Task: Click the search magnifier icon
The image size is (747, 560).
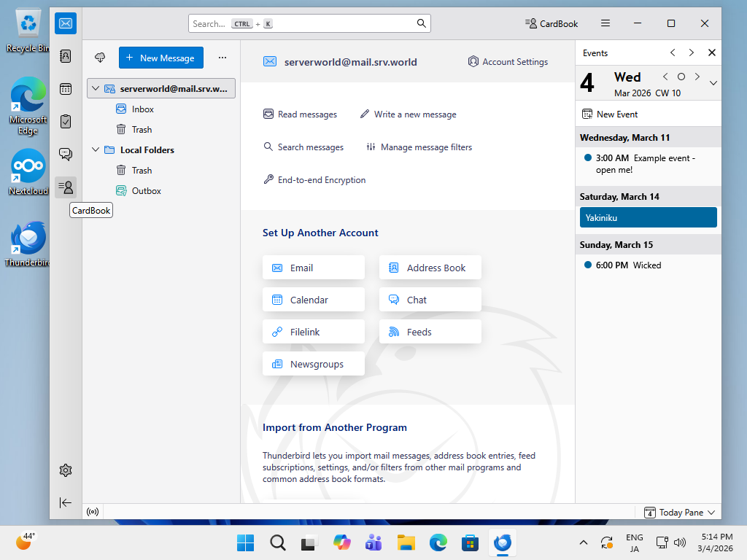Action: 421,23
